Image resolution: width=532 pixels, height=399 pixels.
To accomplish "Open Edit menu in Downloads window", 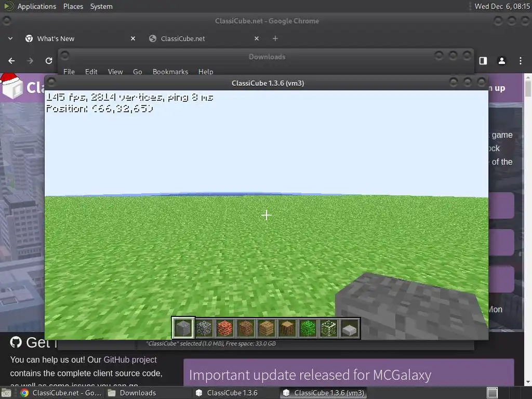I will 91,72.
